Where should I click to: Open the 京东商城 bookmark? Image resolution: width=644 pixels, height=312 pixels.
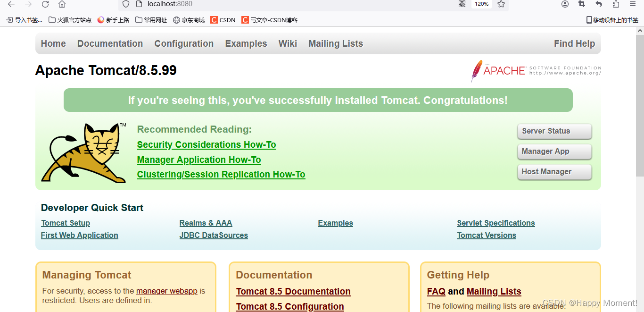[189, 20]
